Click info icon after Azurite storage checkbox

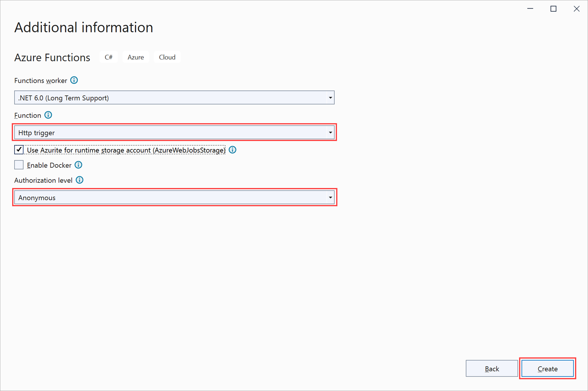232,150
